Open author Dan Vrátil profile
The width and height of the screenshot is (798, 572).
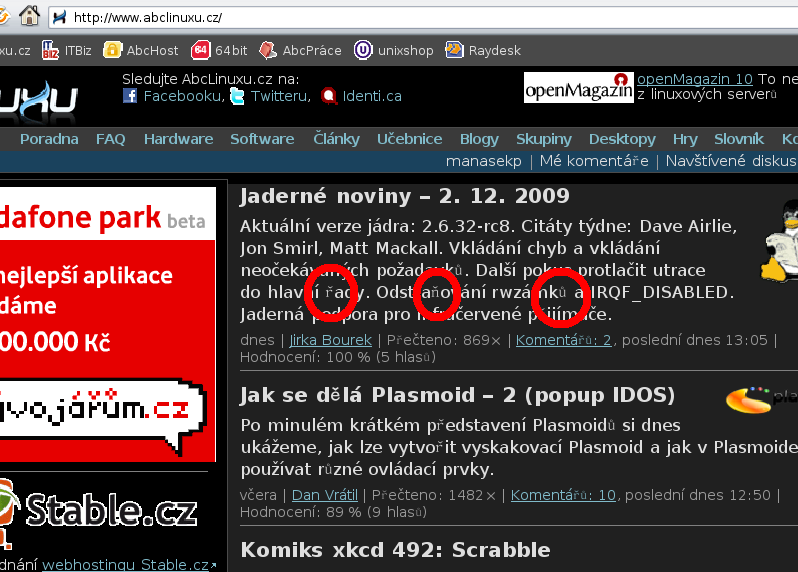click(325, 495)
